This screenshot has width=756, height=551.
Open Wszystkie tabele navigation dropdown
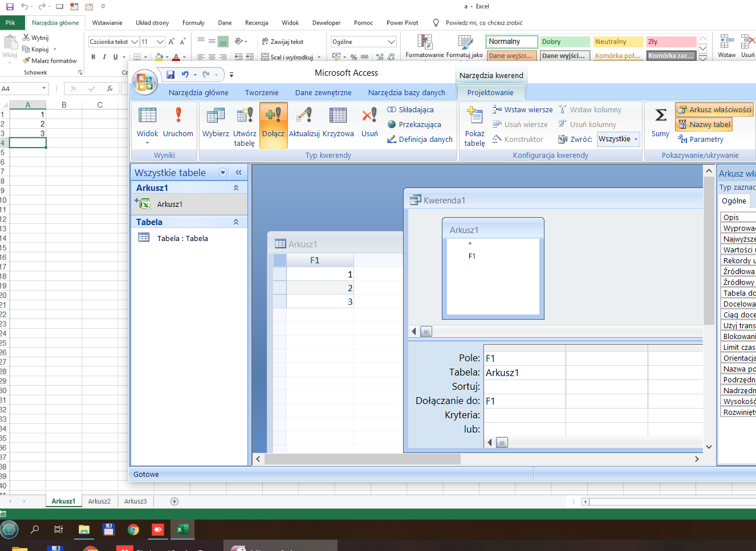(223, 173)
